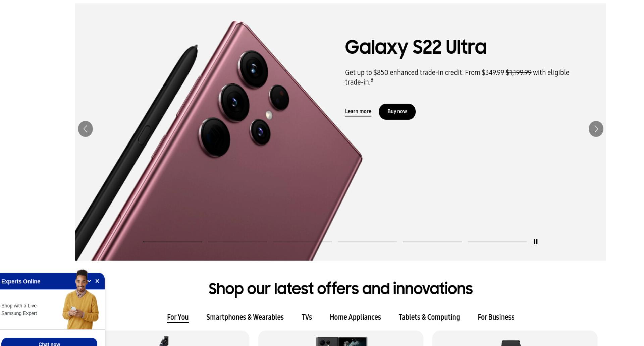Advance to next carousel slide arrow
Screen dimensions: 644x346
596,129
